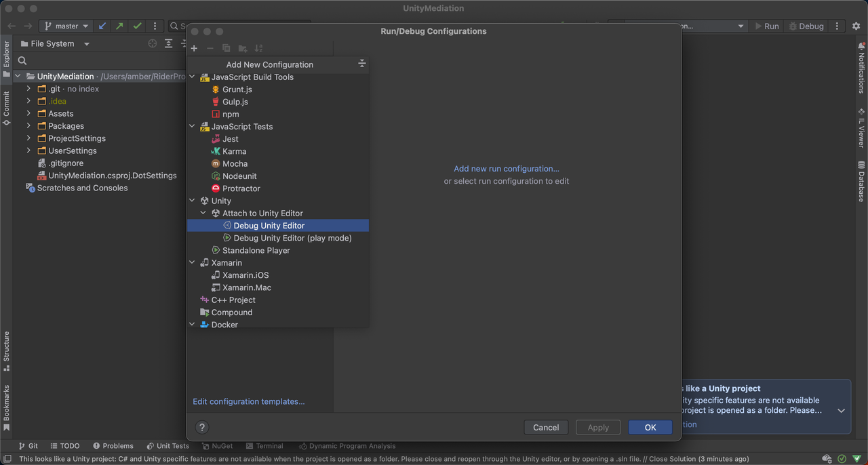Expand the .git folder
Viewport: 868px width, 465px height.
[x=28, y=89]
